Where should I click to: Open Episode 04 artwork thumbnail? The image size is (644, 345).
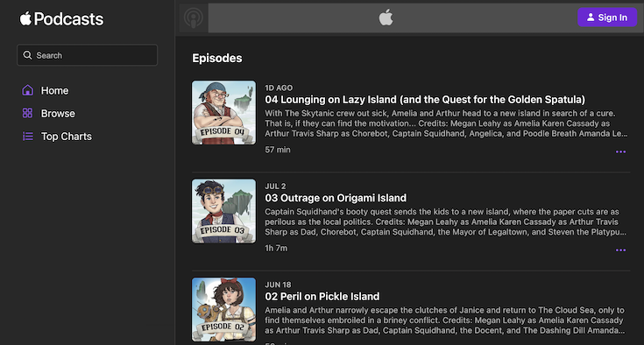223,112
